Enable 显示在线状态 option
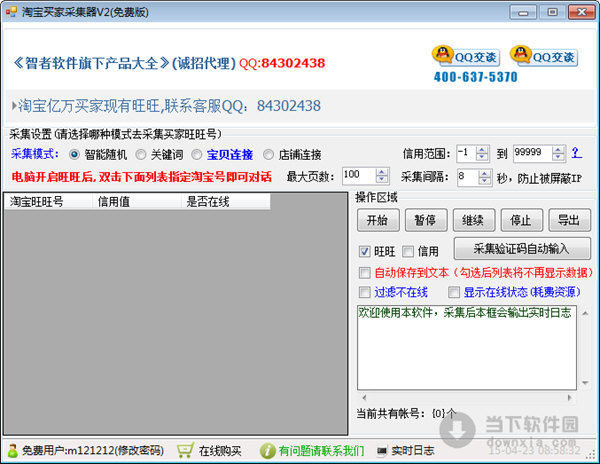This screenshot has width=600, height=464. click(x=454, y=292)
